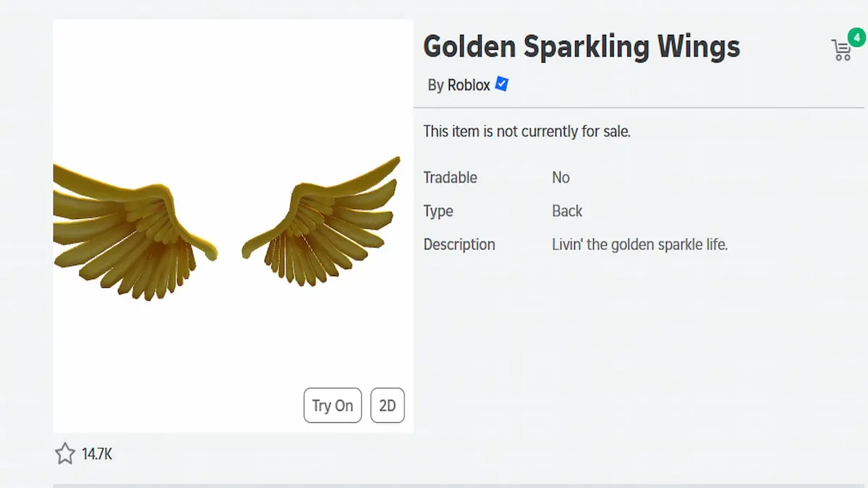
Task: Click the left golden wing in preview
Action: (x=137, y=231)
